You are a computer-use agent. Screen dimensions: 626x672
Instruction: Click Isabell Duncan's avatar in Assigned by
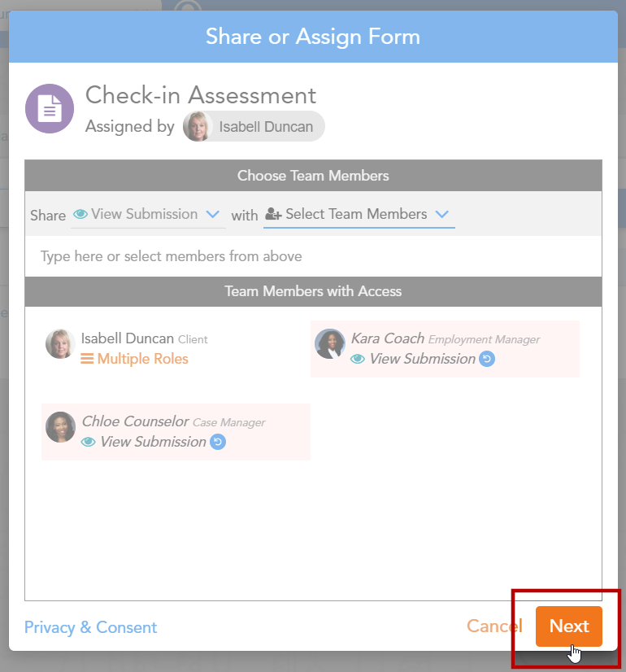pyautogui.click(x=198, y=127)
